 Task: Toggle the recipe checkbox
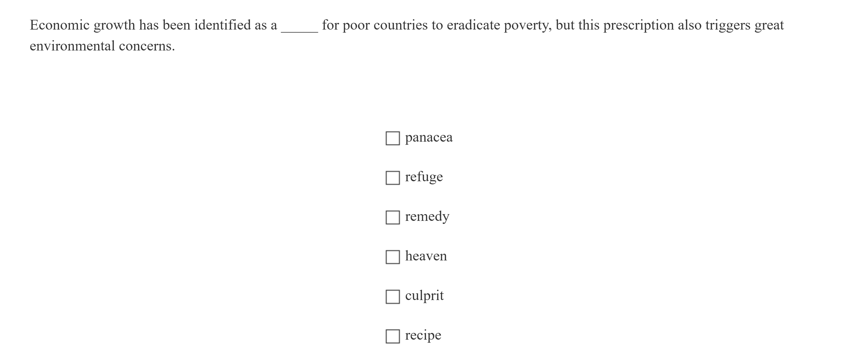click(393, 336)
